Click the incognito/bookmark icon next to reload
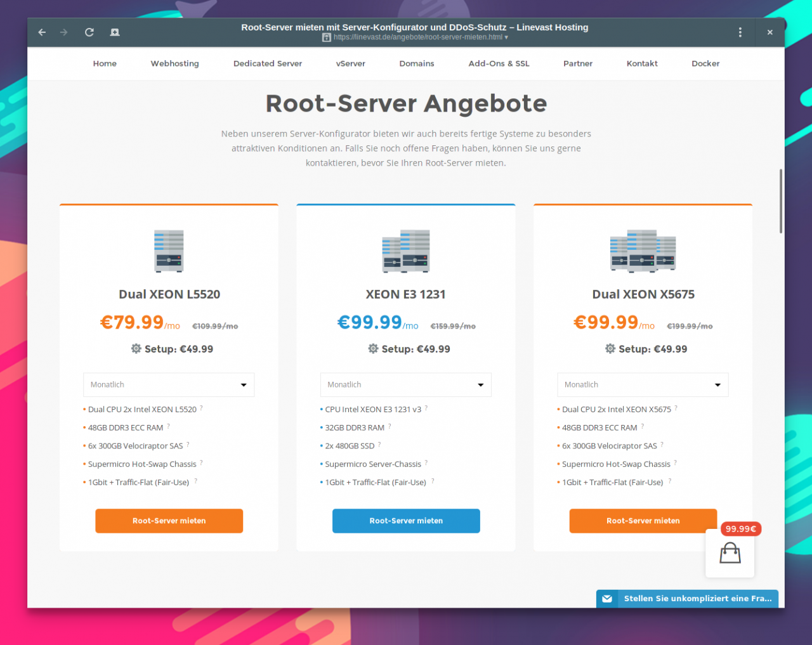Screen dimensions: 812x645 tap(115, 32)
